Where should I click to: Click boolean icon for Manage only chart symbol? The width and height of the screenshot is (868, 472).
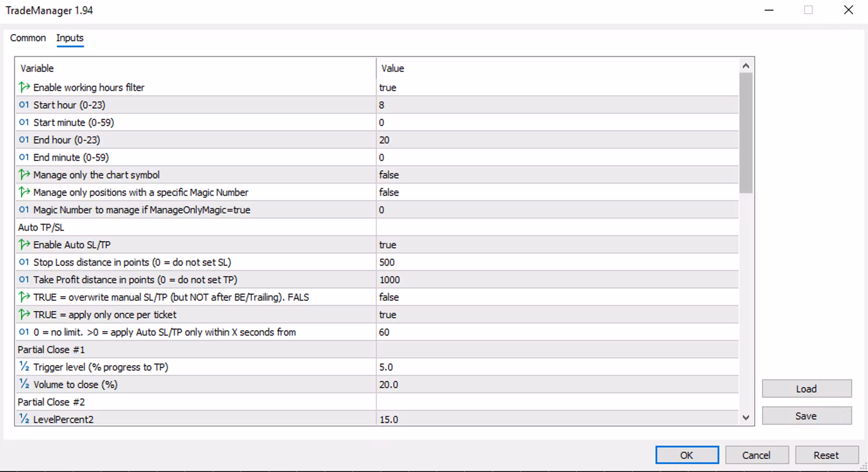click(24, 175)
